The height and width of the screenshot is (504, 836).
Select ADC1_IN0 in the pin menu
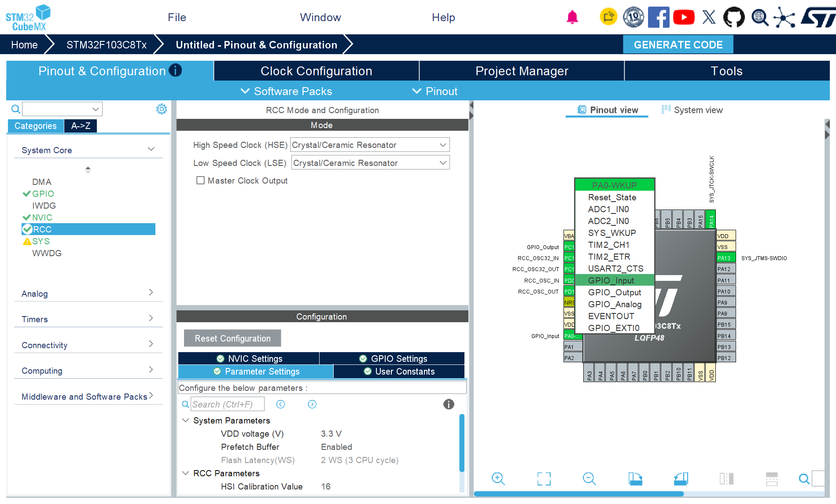[x=615, y=209]
